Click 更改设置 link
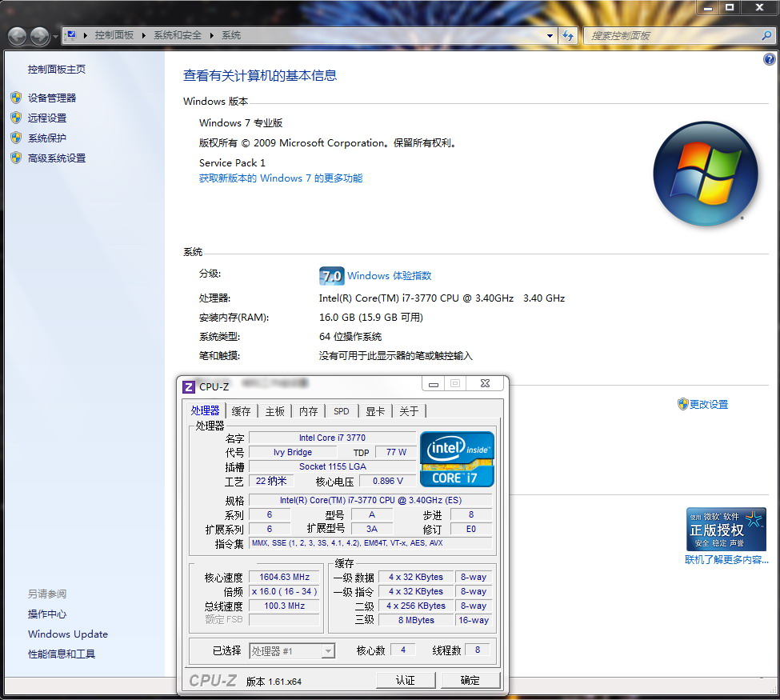780x700 pixels. [x=709, y=405]
